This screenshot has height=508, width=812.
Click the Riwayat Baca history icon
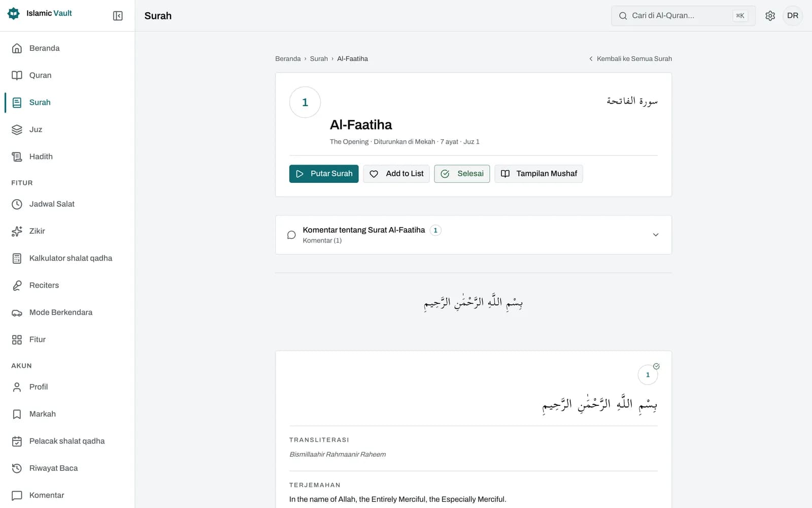pyautogui.click(x=17, y=468)
